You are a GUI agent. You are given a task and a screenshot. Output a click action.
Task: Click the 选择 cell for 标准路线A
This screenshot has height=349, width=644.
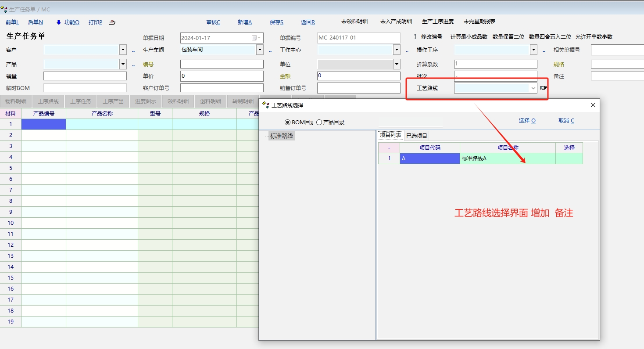[569, 158]
